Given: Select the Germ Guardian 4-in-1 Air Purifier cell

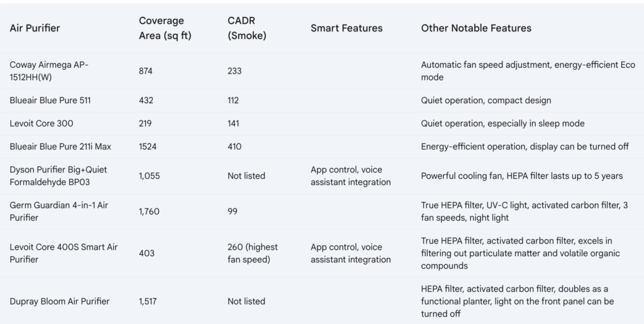Looking at the screenshot, I should click(58, 211).
